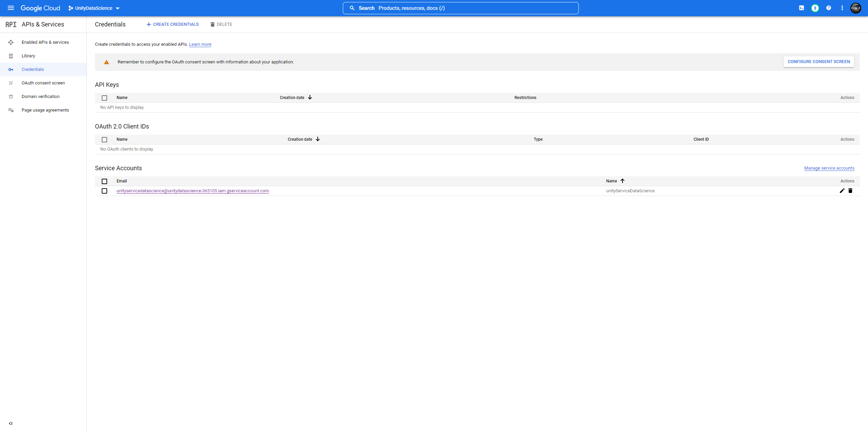Screen dimensions: 868x432
Task: Open the three-dot settings and utilities menu
Action: click(x=842, y=8)
